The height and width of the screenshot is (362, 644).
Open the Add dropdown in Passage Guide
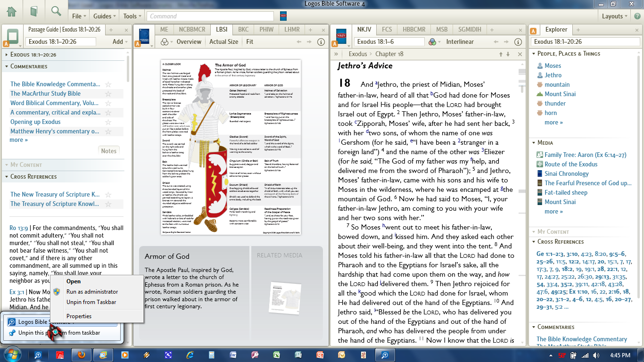point(120,41)
